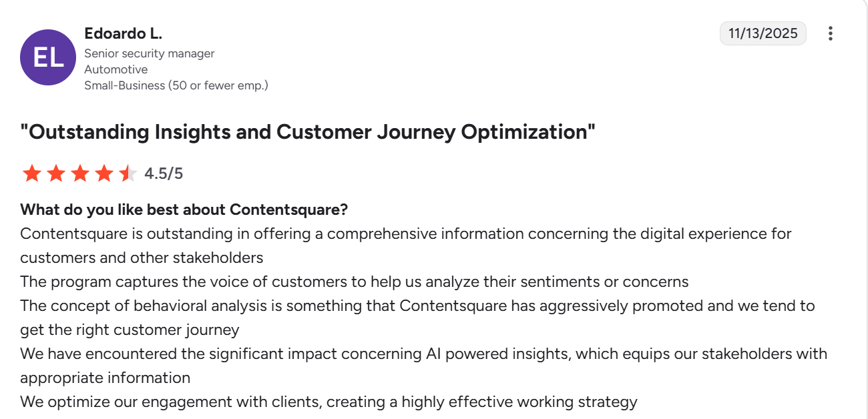Click the third orange rating star
868x419 pixels.
pyautogui.click(x=80, y=174)
